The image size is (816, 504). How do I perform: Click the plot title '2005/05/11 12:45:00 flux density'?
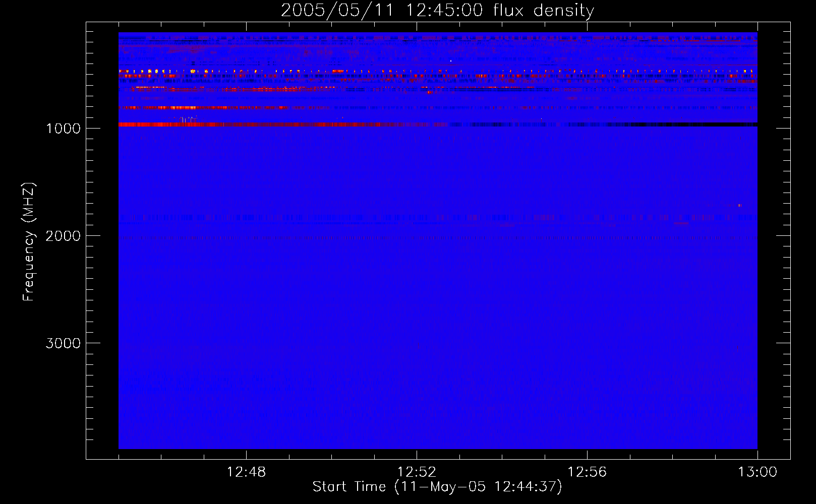point(437,11)
